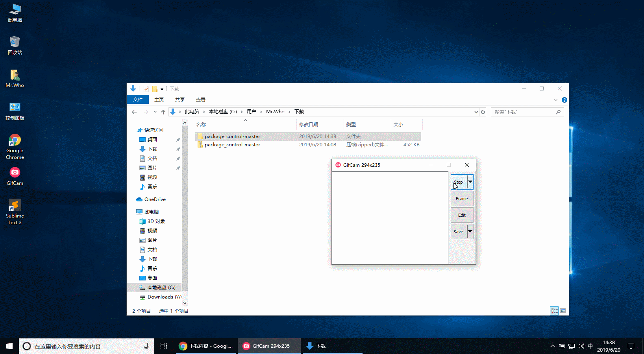This screenshot has height=354, width=644.
Task: Click the Frame button in GifCam
Action: (x=462, y=199)
